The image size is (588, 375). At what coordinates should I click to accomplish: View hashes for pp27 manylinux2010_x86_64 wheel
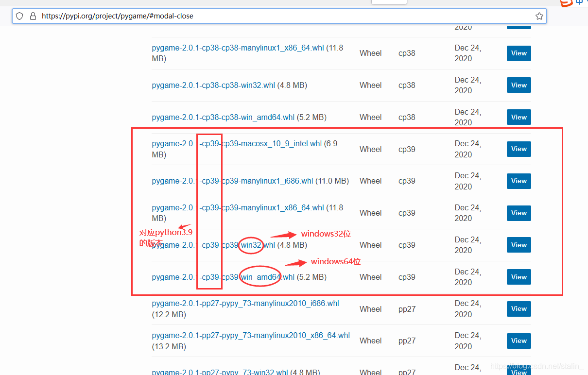coord(519,341)
